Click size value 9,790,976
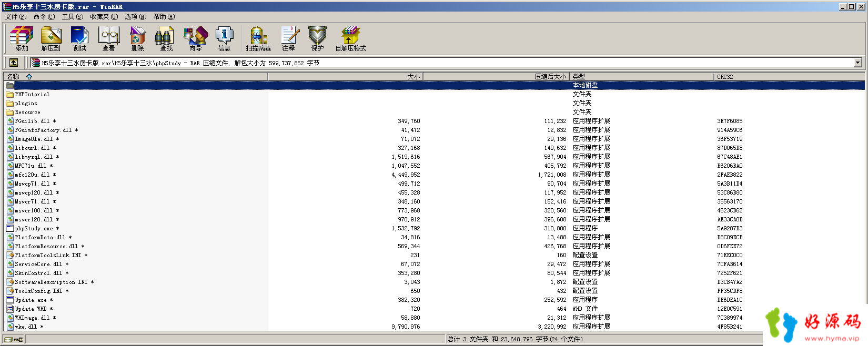The height and width of the screenshot is (346, 868). pos(406,327)
